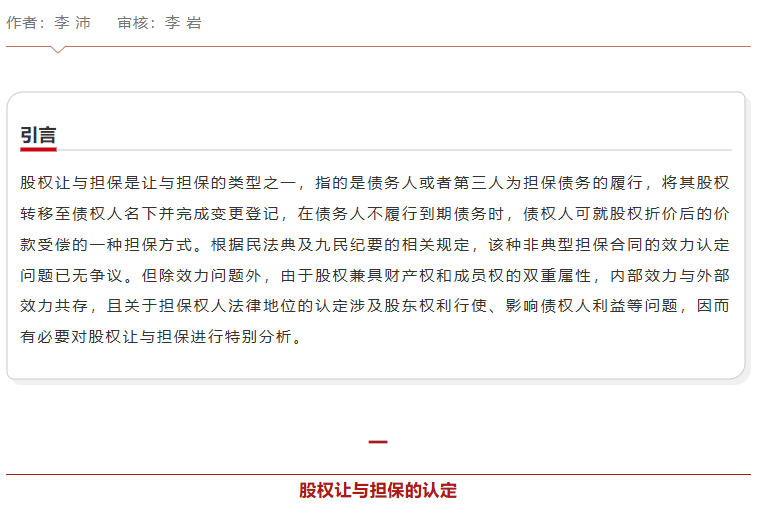Viewport: 774px width, 518px height.
Task: Select the 引言 heading
Action: 38,135
